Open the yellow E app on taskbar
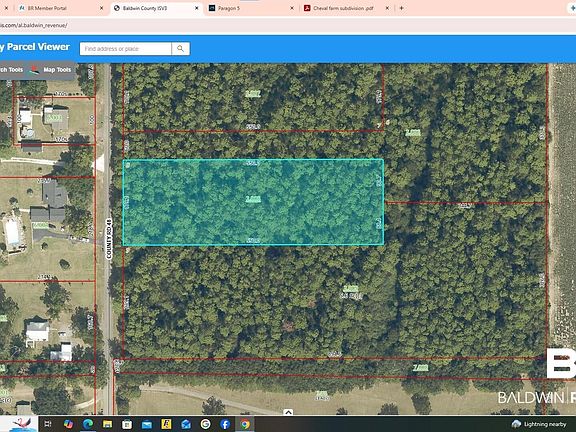 (x=166, y=424)
